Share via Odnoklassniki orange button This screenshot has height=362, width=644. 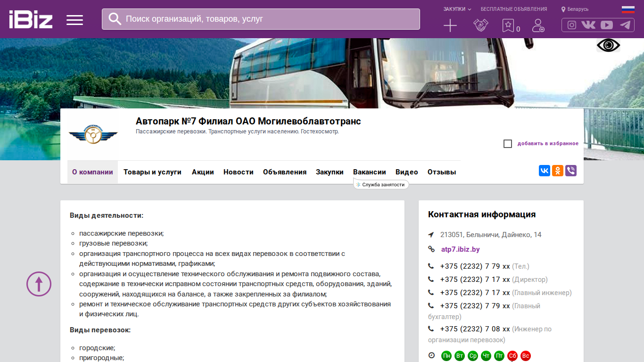click(558, 171)
